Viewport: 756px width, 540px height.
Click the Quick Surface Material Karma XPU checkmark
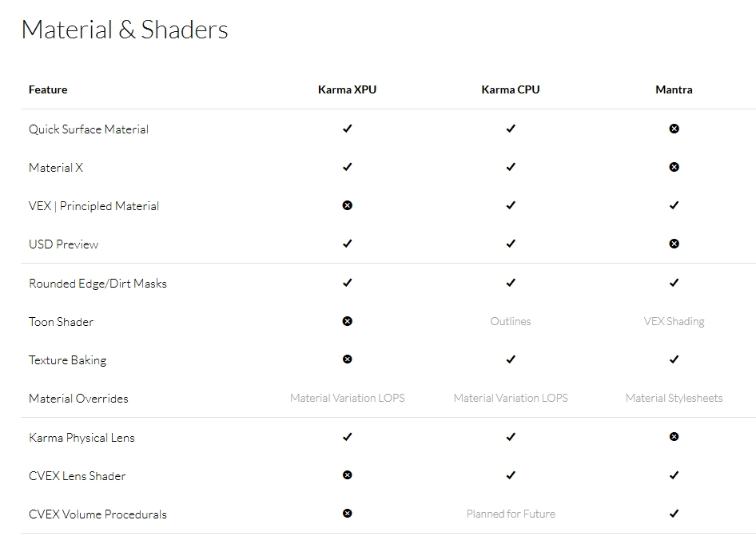coord(347,129)
